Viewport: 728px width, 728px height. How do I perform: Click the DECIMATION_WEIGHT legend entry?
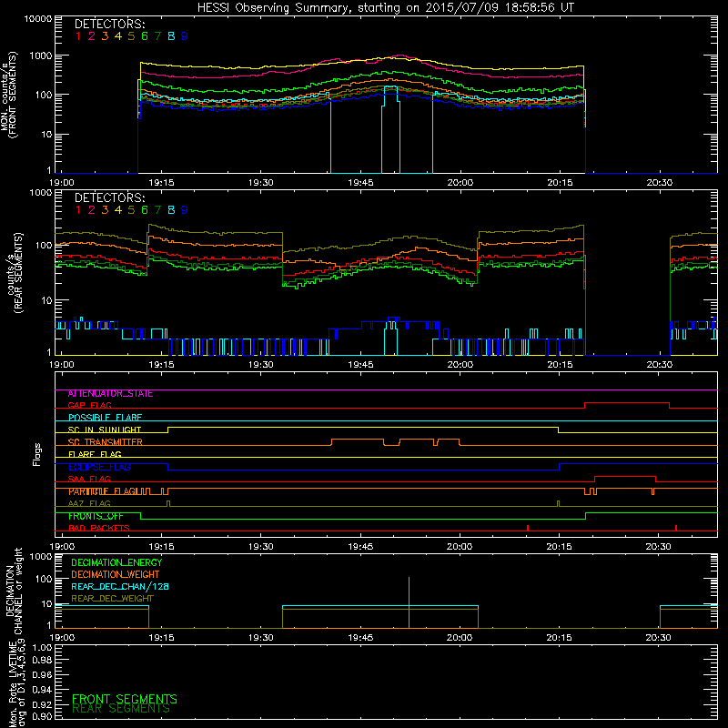116,575
